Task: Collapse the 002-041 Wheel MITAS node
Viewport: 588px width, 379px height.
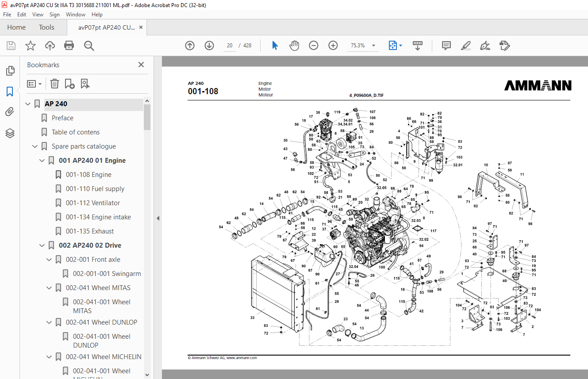Action: tap(49, 288)
